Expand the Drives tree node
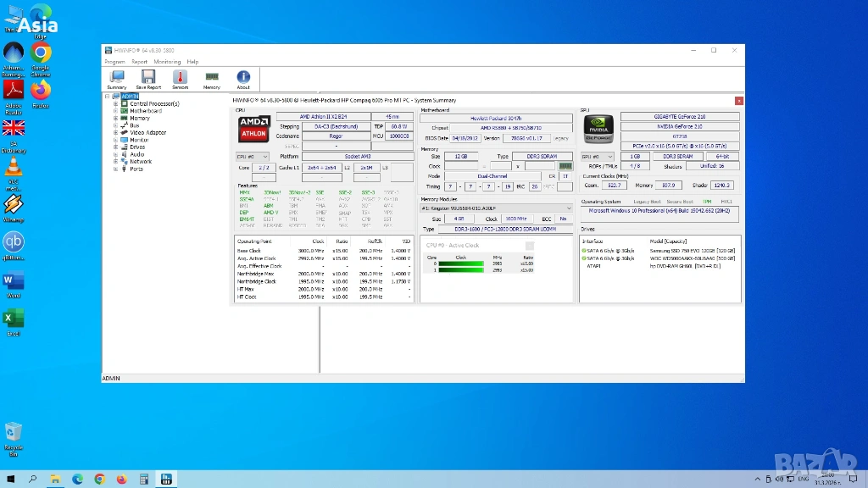Viewport: 868px width, 488px height. tap(115, 147)
